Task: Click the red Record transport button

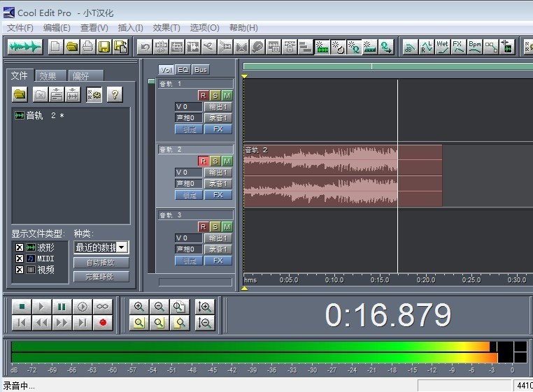Action: tap(103, 322)
